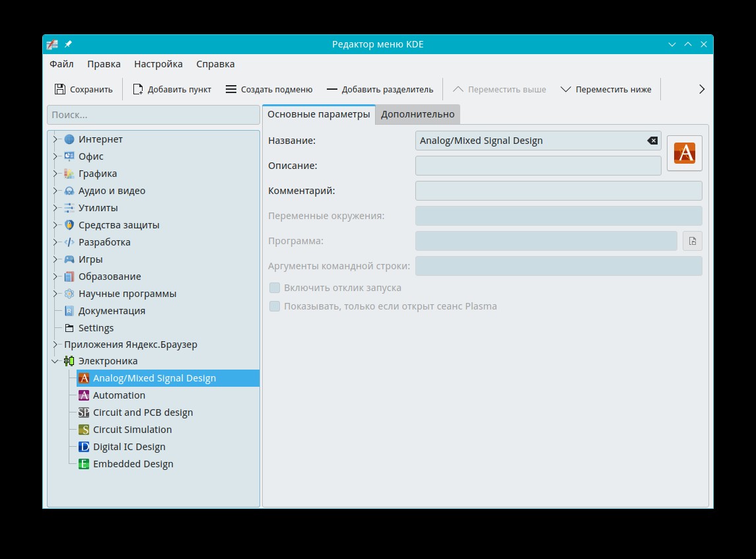Show more toolbar items via overflow chevron
Screen dimensions: 756x559
coord(701,89)
